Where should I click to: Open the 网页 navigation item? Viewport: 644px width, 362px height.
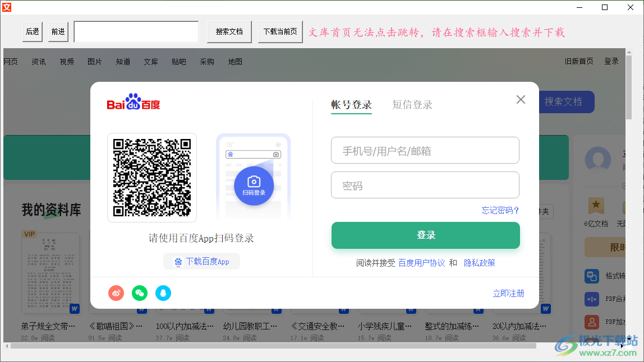coord(11,62)
